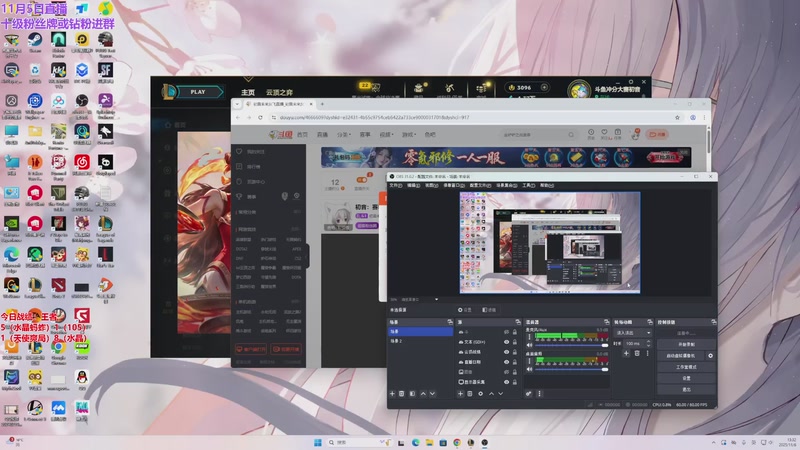Hide the 直播日期 source
The height and width of the screenshot is (450, 800).
507,362
